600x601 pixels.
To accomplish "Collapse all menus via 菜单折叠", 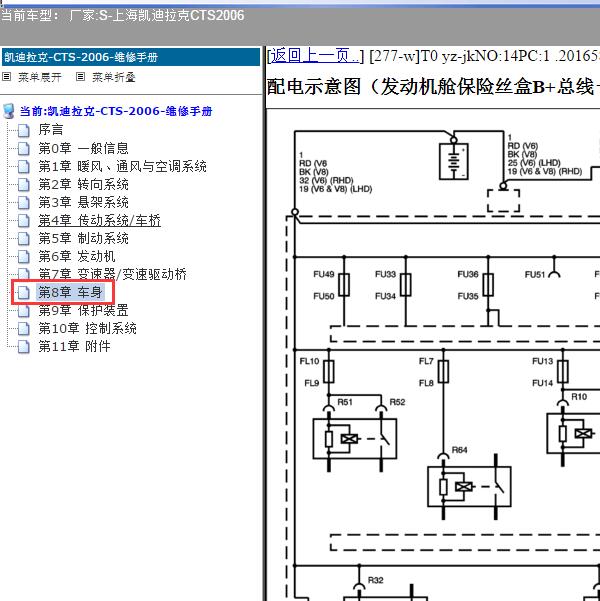I will (x=113, y=77).
